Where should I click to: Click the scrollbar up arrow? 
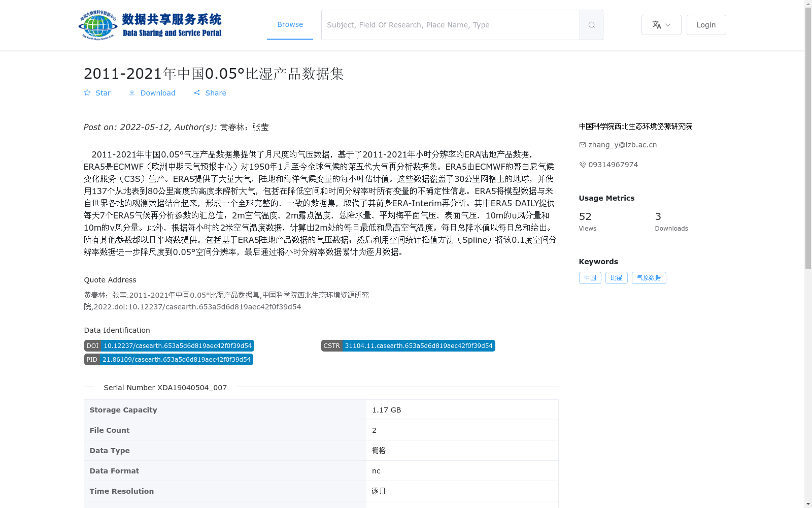coord(808,4)
